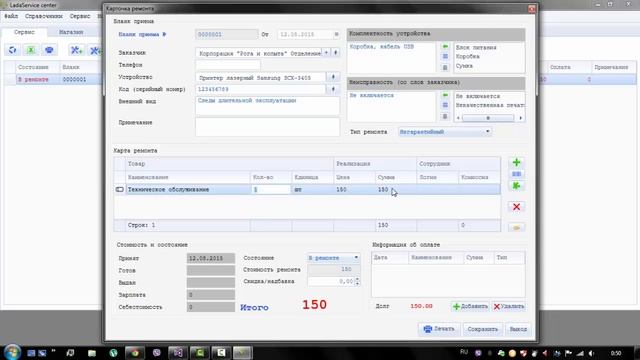Image resolution: width=640 pixels, height=360 pixels.
Task: Click right scroll arrow in fault list
Action: click(520, 118)
